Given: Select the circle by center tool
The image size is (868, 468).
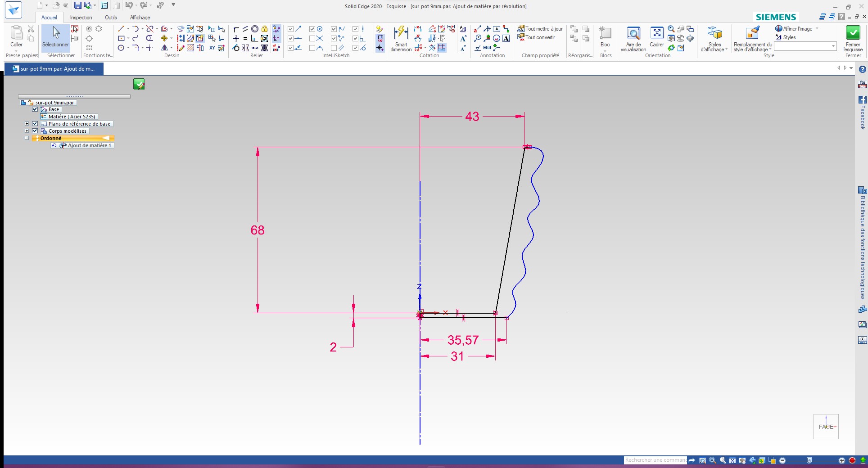Looking at the screenshot, I should pyautogui.click(x=121, y=48).
